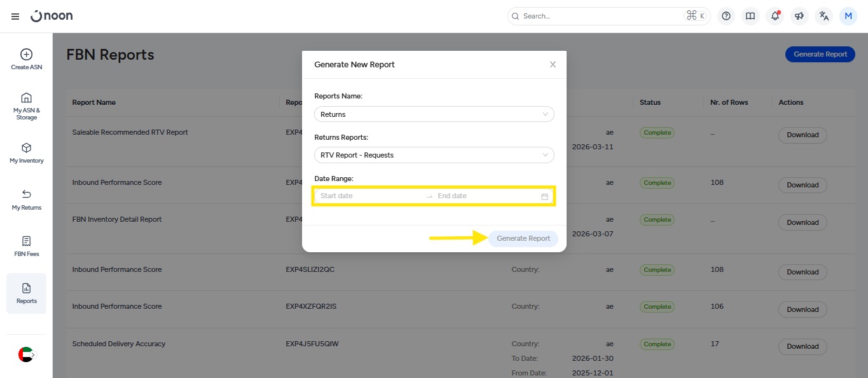Open the M profile avatar
This screenshot has width=868, height=378.
pyautogui.click(x=848, y=17)
